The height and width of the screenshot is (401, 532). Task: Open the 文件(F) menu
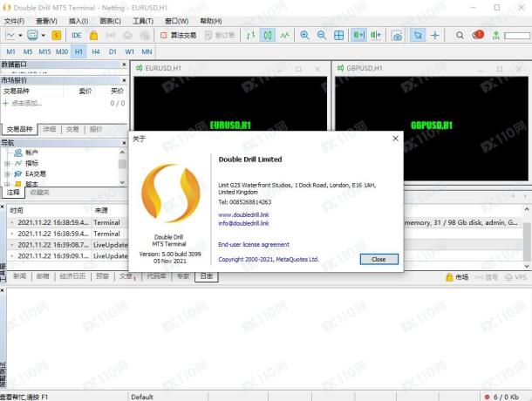[x=14, y=21]
